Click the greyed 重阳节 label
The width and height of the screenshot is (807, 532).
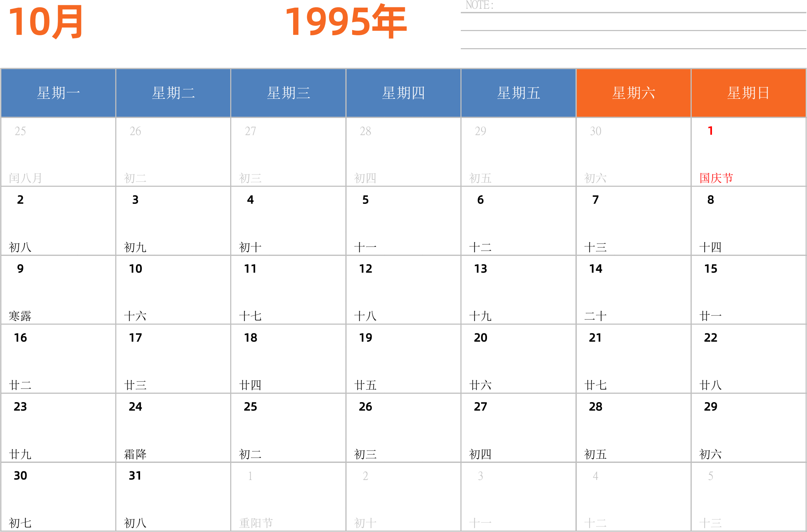256,523
